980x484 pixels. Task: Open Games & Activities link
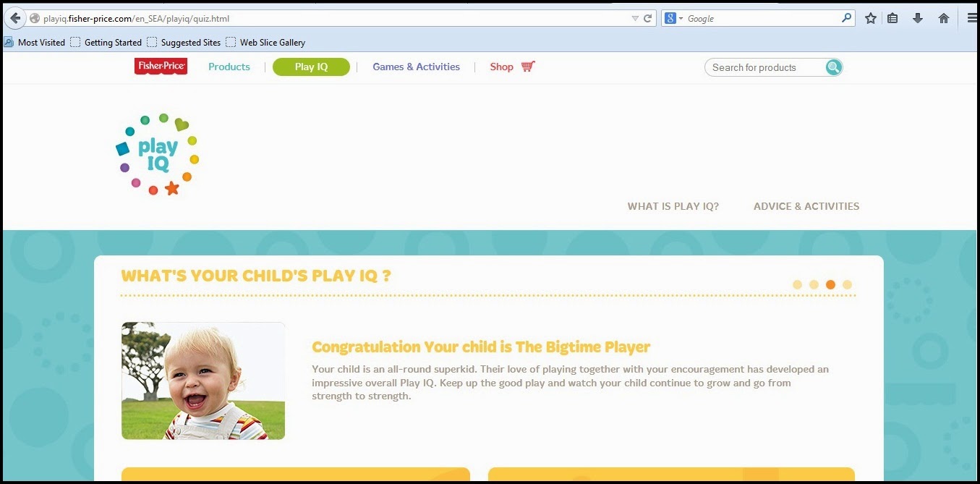[416, 67]
